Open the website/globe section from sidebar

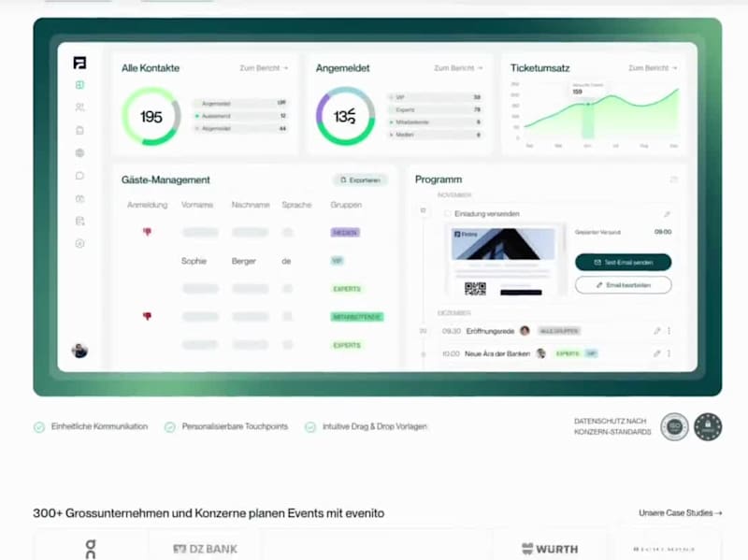(80, 152)
